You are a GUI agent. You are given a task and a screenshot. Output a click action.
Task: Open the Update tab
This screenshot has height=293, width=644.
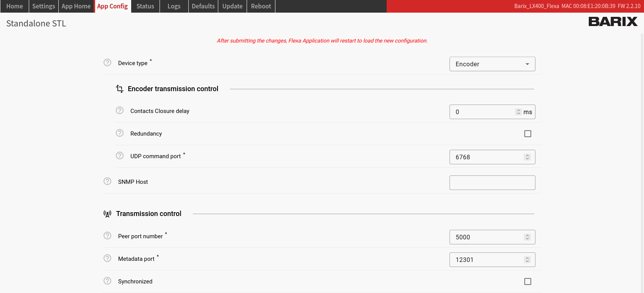coord(232,6)
